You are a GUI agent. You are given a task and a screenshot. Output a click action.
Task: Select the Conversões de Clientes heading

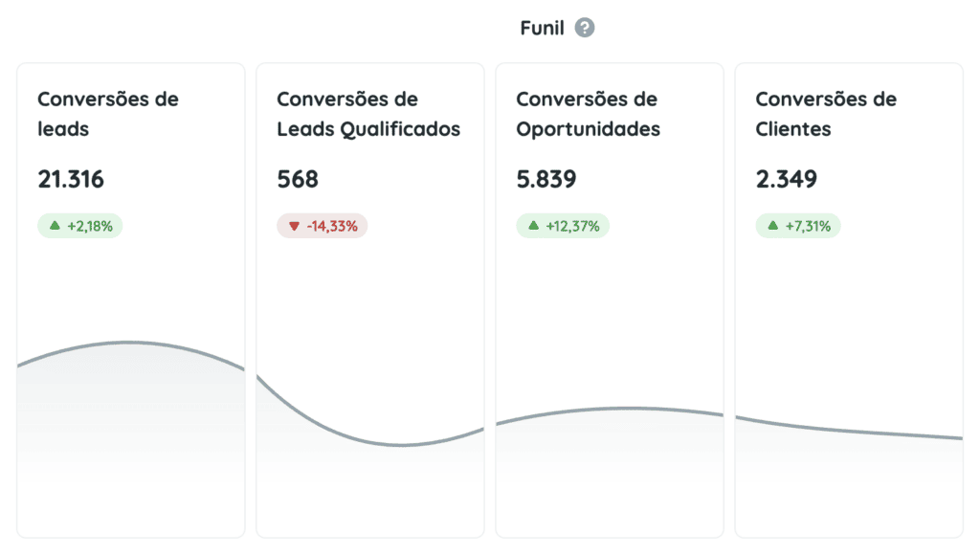(x=826, y=114)
